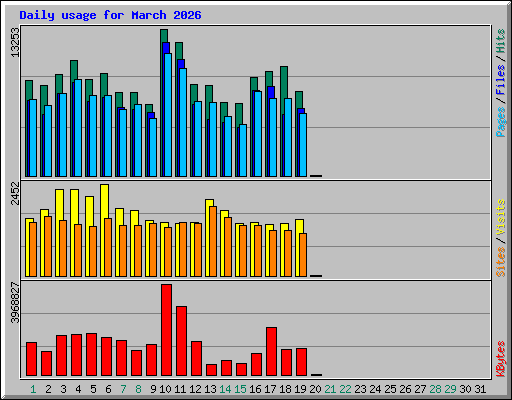Image resolution: width=512 pixels, height=400 pixels.
Task: Click the 13253 hits axis value
Action: (x=15, y=42)
